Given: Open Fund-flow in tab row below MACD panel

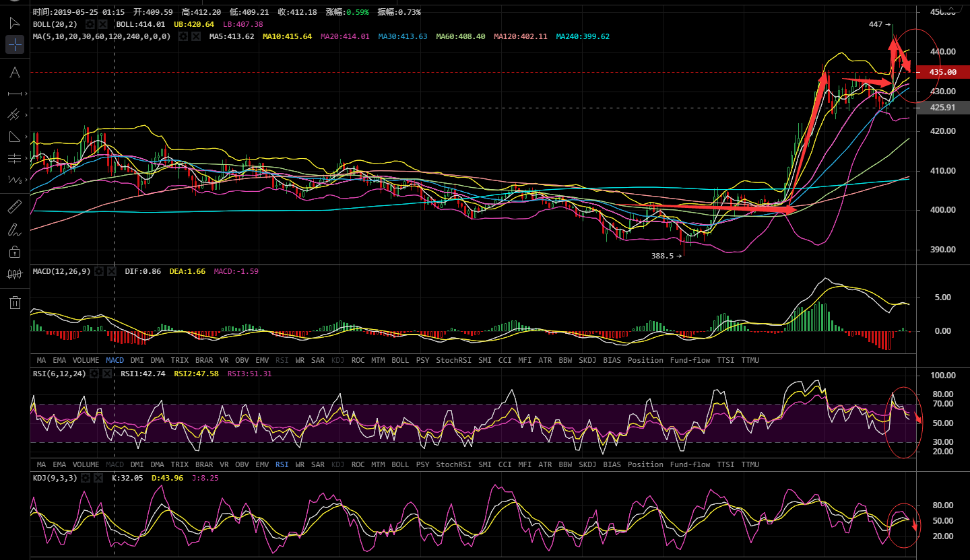Looking at the screenshot, I should coord(690,360).
